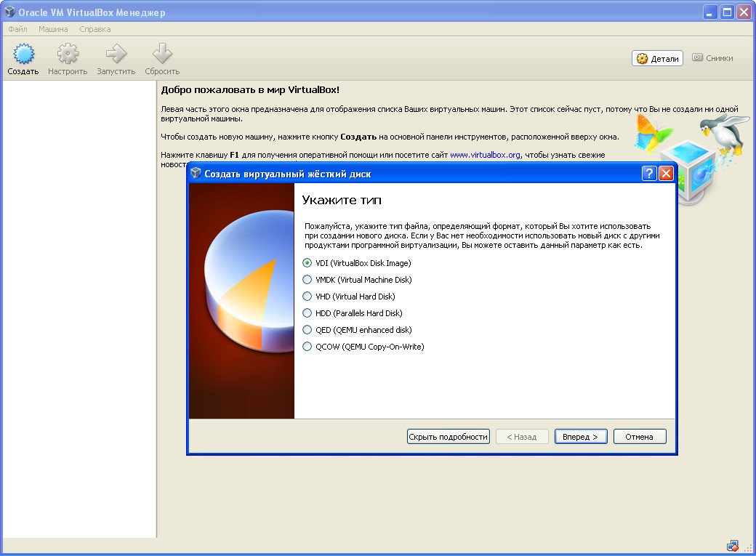Pick QCOW (QEMU Copy-On-Write) option
The height and width of the screenshot is (556, 756).
(307, 347)
